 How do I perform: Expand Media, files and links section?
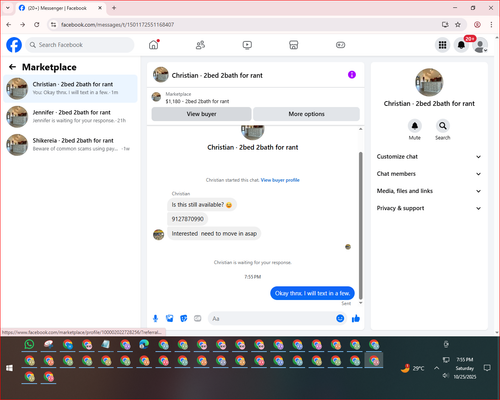429,191
